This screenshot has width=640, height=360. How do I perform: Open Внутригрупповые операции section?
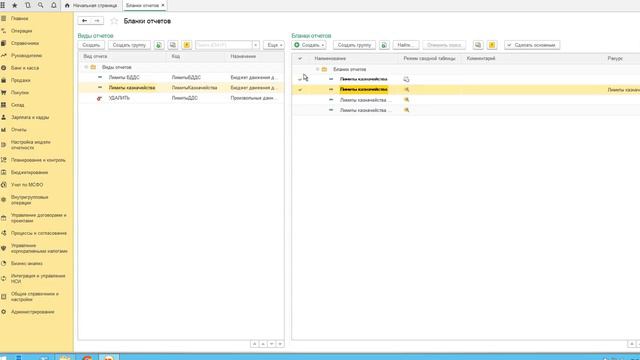(x=29, y=200)
